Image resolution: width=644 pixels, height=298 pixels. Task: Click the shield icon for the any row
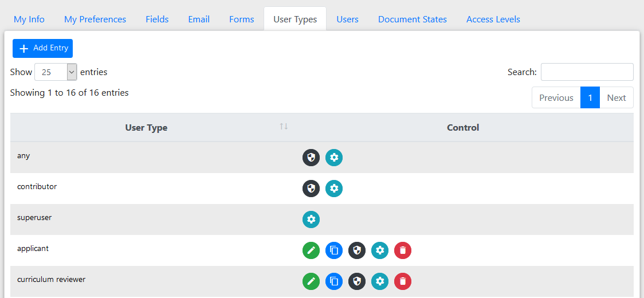(311, 158)
